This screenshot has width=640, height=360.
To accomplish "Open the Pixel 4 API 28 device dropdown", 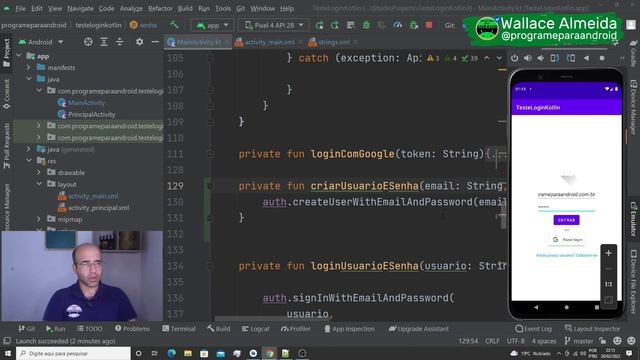I will click(274, 25).
